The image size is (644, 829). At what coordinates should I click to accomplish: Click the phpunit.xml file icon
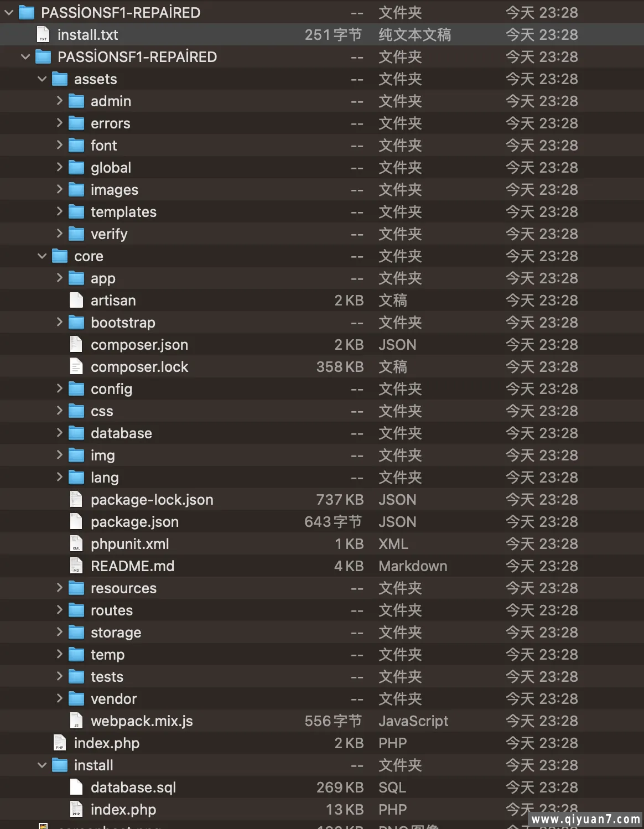(x=76, y=544)
